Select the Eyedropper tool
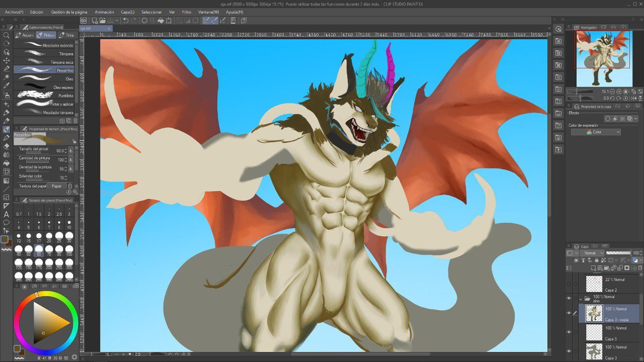 click(x=7, y=86)
